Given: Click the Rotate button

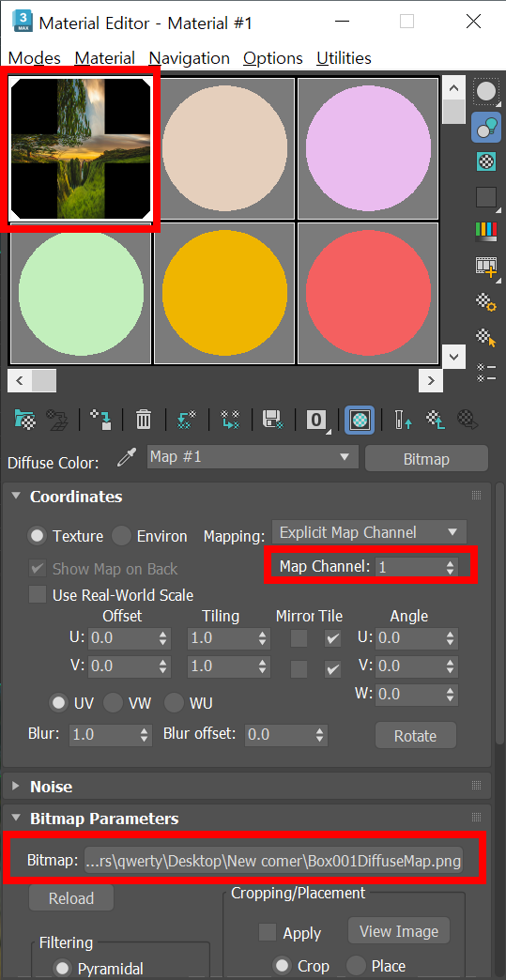Looking at the screenshot, I should click(x=416, y=736).
